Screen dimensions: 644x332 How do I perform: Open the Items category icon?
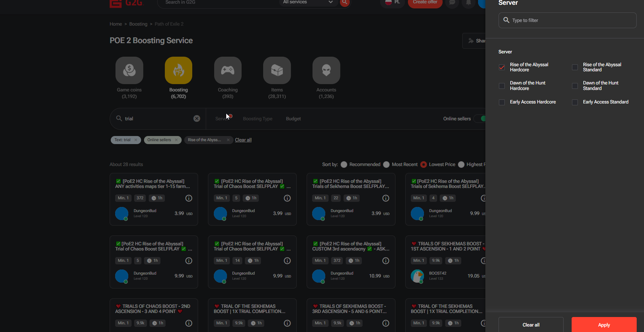coord(277,70)
